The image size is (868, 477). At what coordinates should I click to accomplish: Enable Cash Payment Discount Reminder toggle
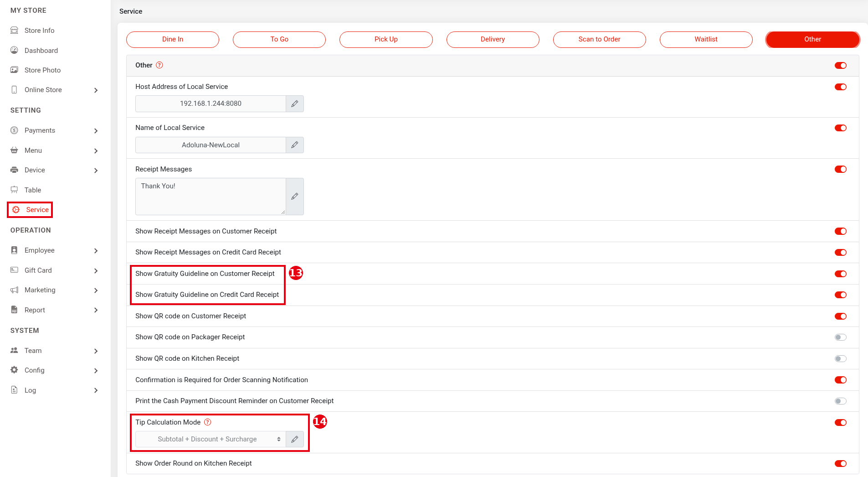coord(841,401)
